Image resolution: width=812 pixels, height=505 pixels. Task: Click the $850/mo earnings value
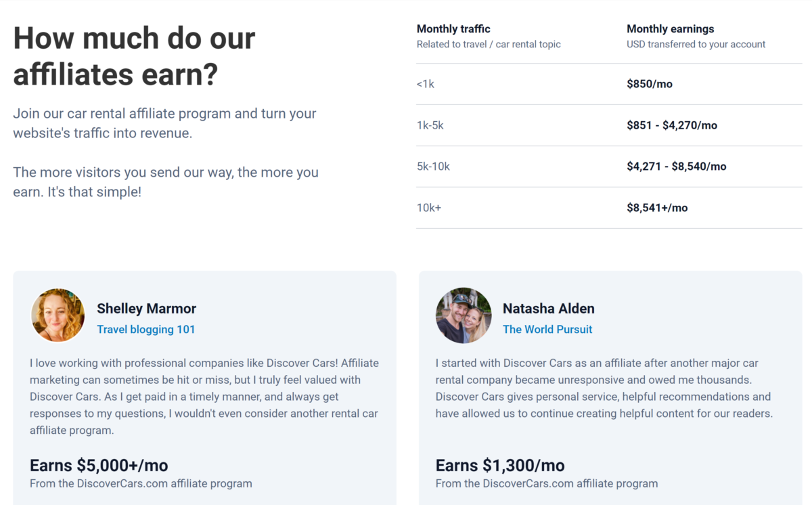(x=650, y=85)
